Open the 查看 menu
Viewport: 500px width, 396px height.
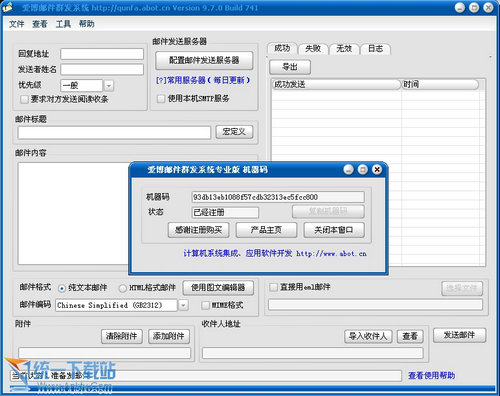click(x=40, y=24)
